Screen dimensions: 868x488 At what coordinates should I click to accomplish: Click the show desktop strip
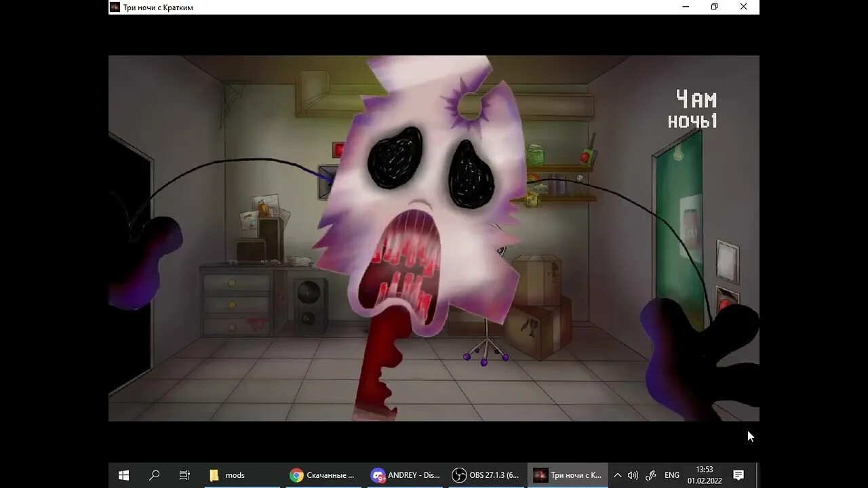[x=757, y=475]
